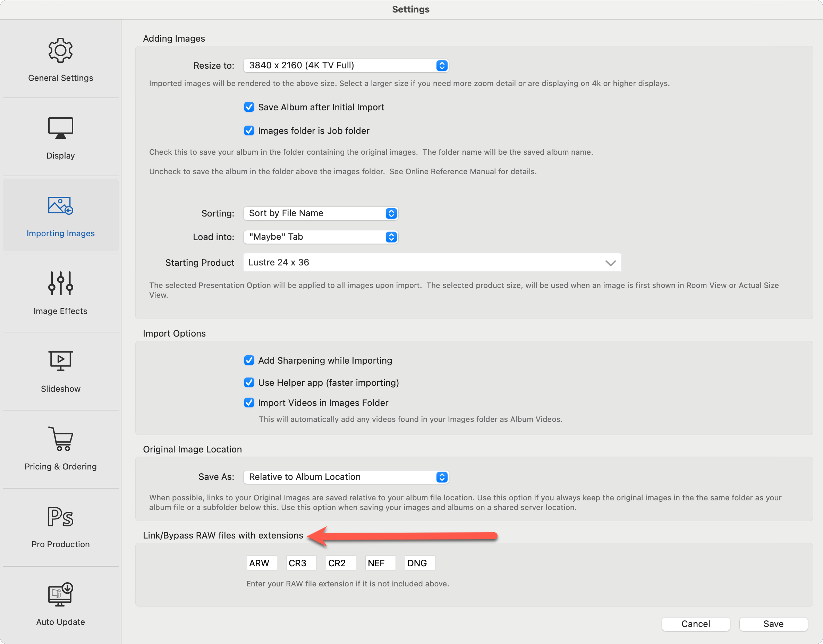
Task: Click the ARW extension field
Action: tap(261, 563)
